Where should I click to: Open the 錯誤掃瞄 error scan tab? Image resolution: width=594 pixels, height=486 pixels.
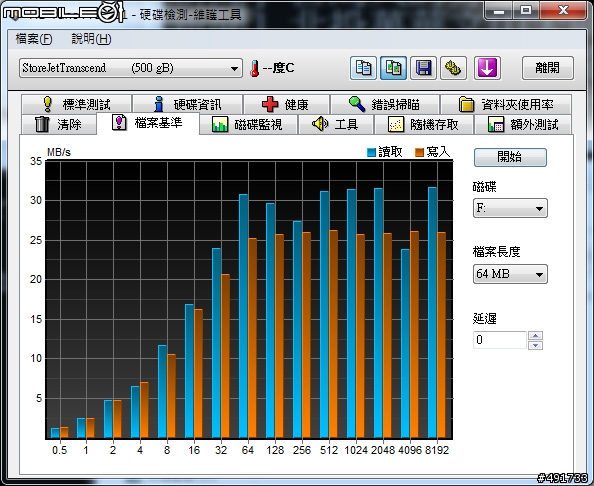(385, 104)
